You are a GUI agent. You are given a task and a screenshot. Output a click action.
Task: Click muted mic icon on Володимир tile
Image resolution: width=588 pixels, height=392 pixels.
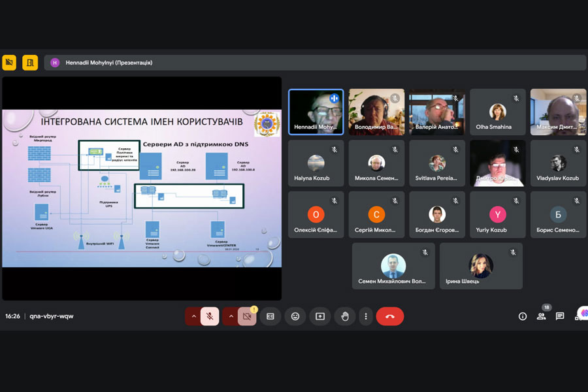click(x=395, y=98)
